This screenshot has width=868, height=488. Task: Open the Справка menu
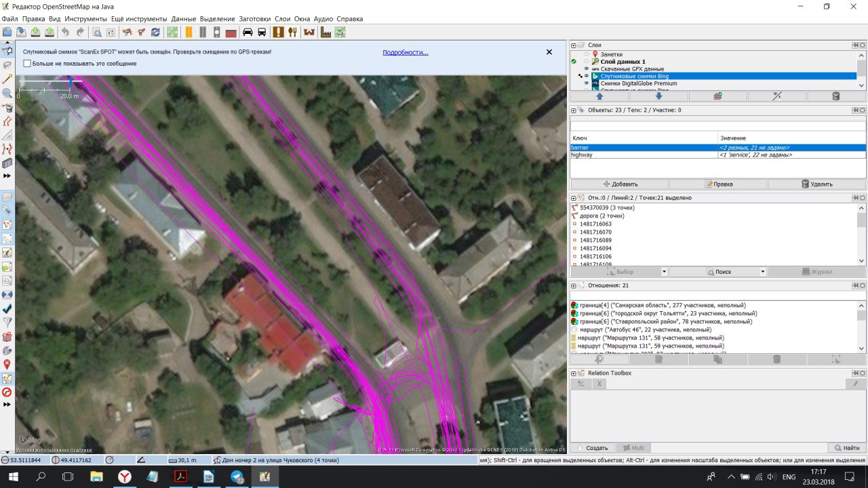350,19
